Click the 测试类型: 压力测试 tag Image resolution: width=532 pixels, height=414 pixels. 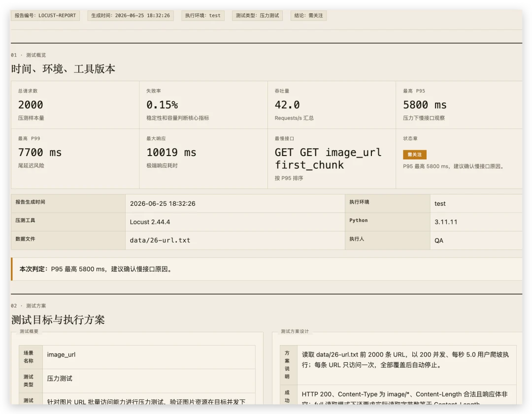coord(258,16)
